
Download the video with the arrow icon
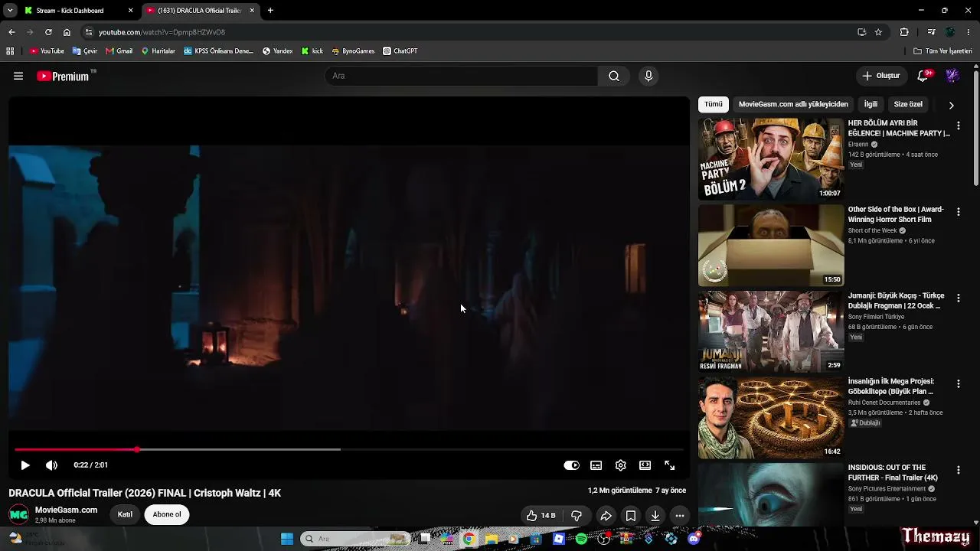click(655, 516)
